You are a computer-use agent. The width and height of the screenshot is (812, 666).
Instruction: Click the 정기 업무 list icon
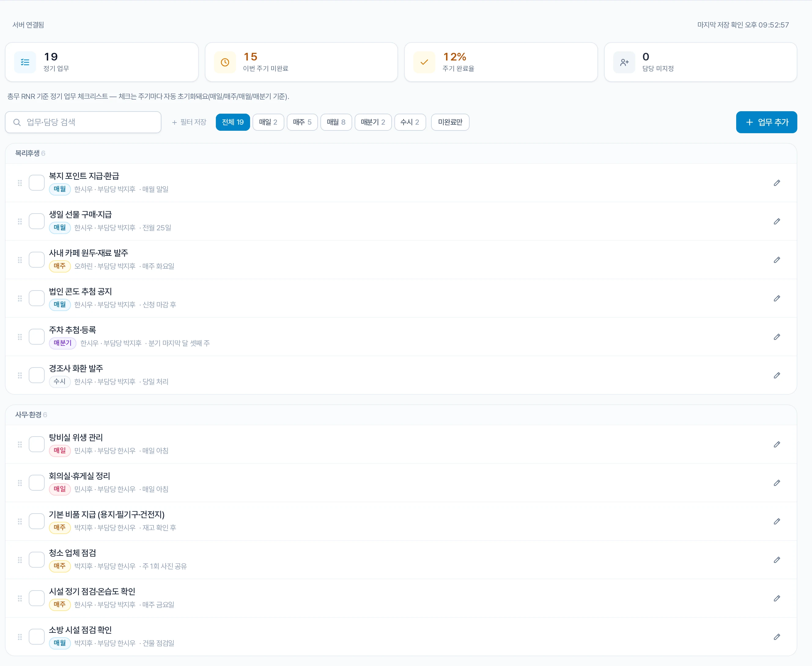pyautogui.click(x=25, y=62)
